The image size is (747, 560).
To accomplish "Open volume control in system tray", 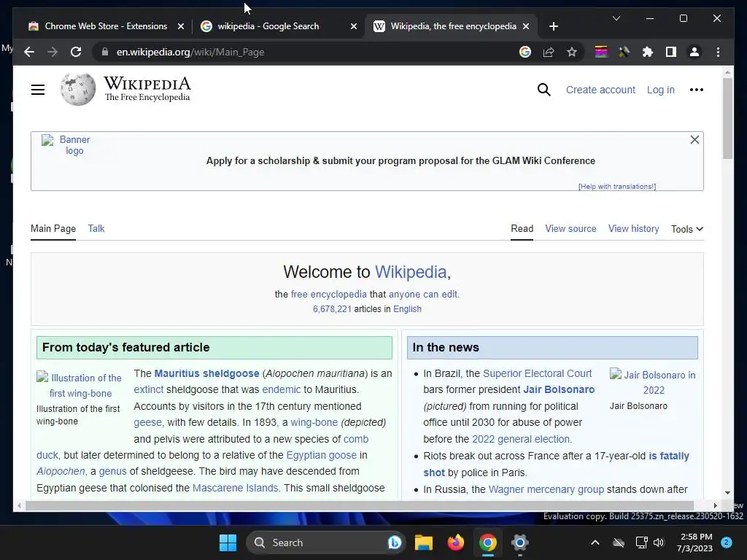I will (x=659, y=542).
